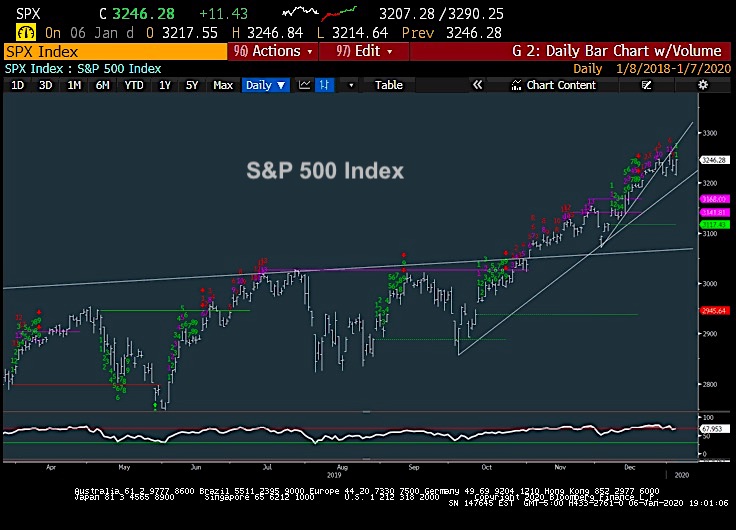Click the intraday mini sparkline chart
Viewport: 736px width, 530px height.
[319, 13]
